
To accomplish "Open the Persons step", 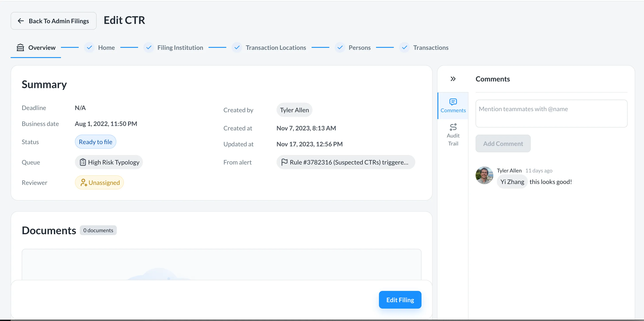I will click(359, 47).
